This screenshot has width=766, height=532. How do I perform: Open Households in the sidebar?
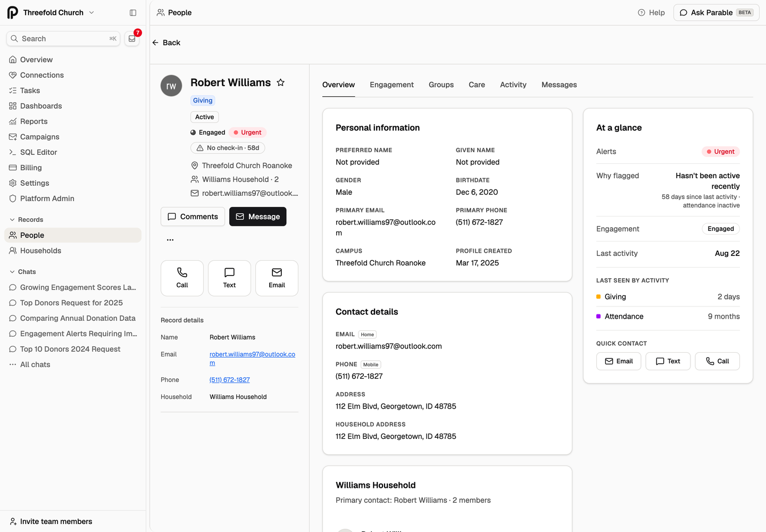(73, 251)
